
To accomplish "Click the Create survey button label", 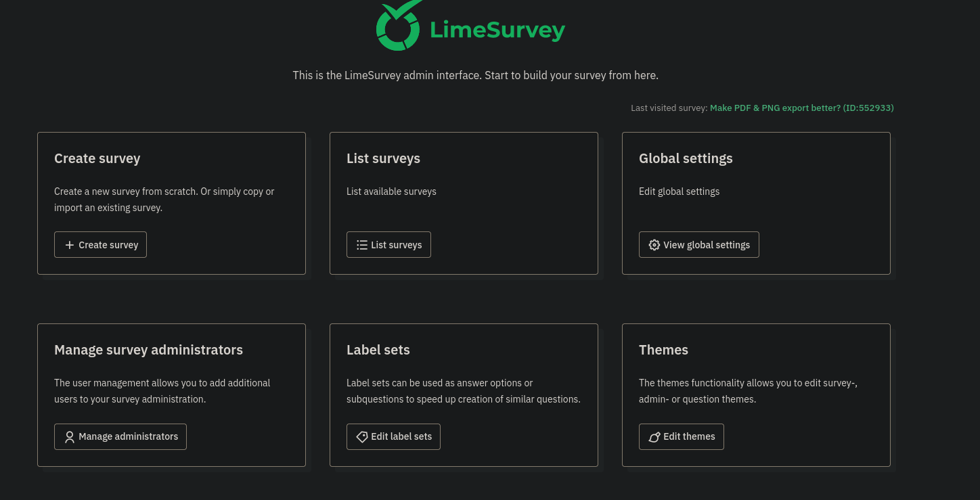I will point(108,245).
